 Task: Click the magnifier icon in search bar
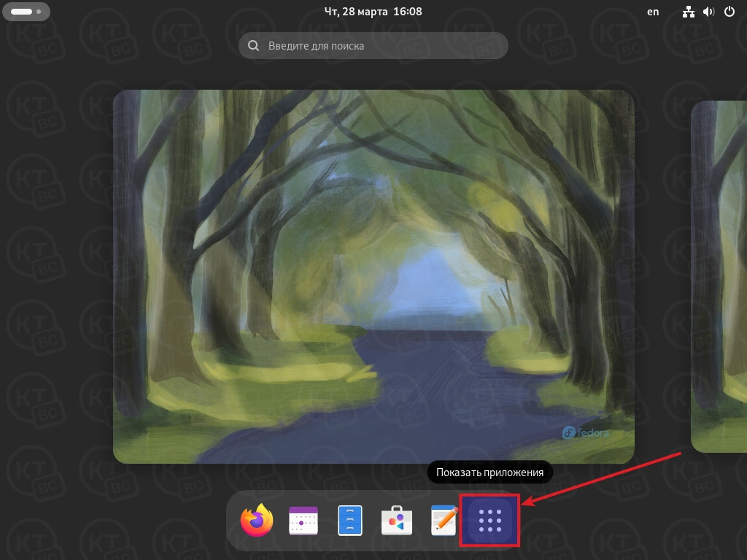tap(253, 46)
